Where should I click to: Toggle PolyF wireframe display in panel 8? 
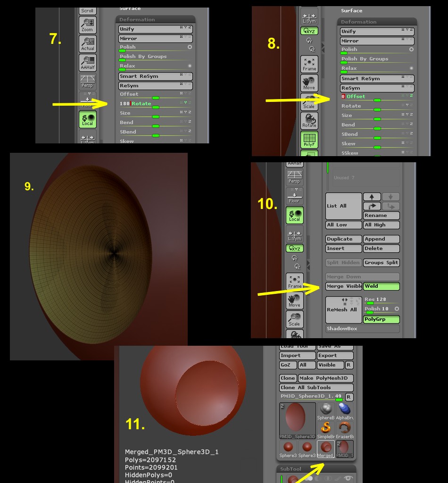(x=309, y=140)
